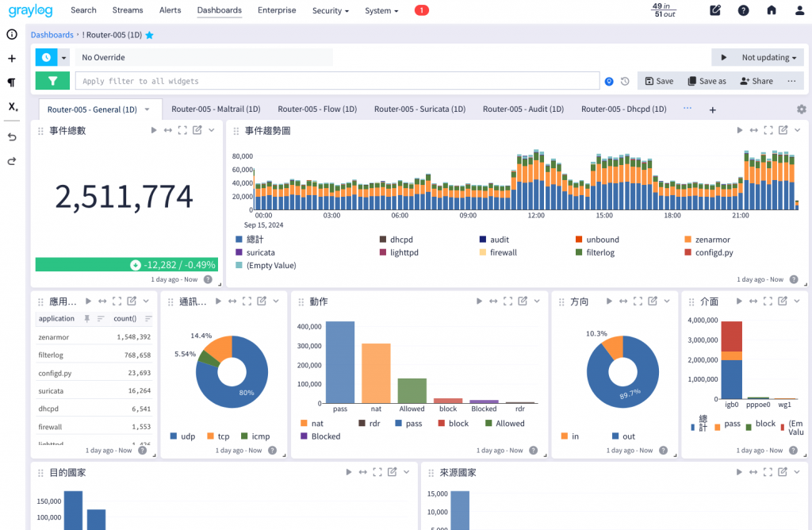This screenshot has height=530, width=812.
Task: Add a new dashboard page with plus icon
Action: point(713,109)
